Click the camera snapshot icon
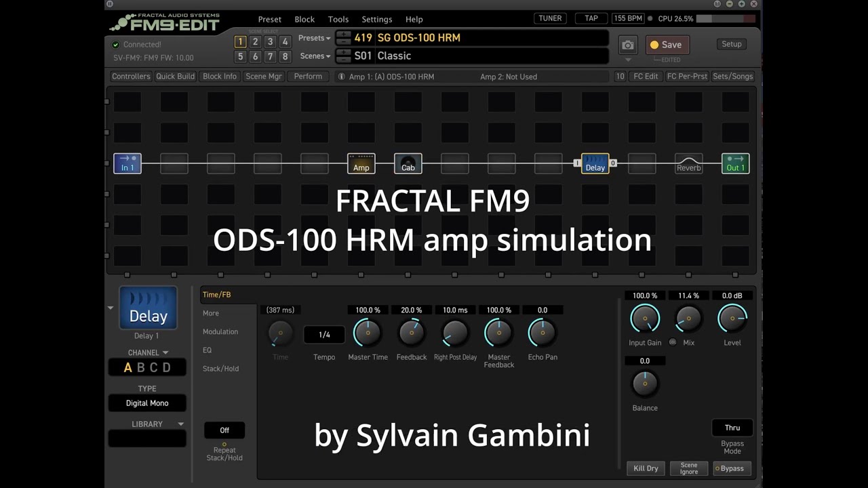The height and width of the screenshot is (488, 868). (x=628, y=45)
